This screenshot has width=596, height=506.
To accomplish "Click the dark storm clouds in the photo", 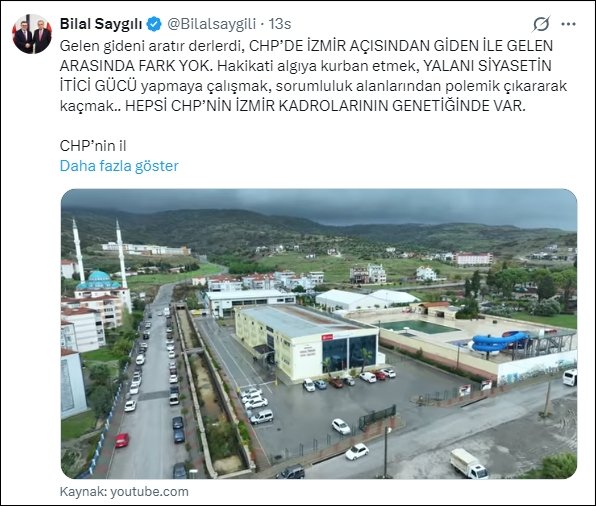I will pyautogui.click(x=319, y=205).
